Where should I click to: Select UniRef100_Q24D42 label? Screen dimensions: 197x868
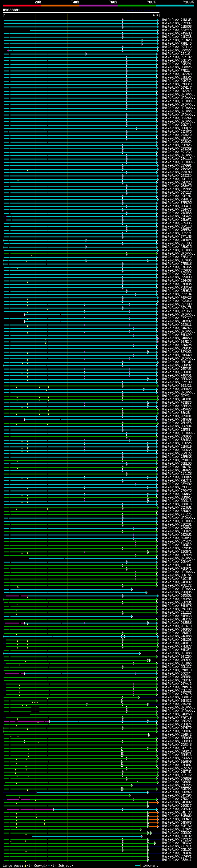(177, 735)
